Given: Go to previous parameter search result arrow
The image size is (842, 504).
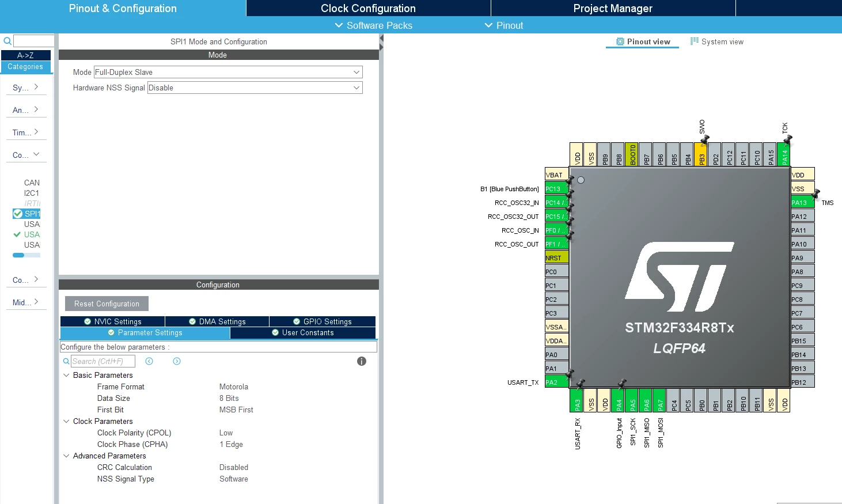Looking at the screenshot, I should click(x=149, y=361).
